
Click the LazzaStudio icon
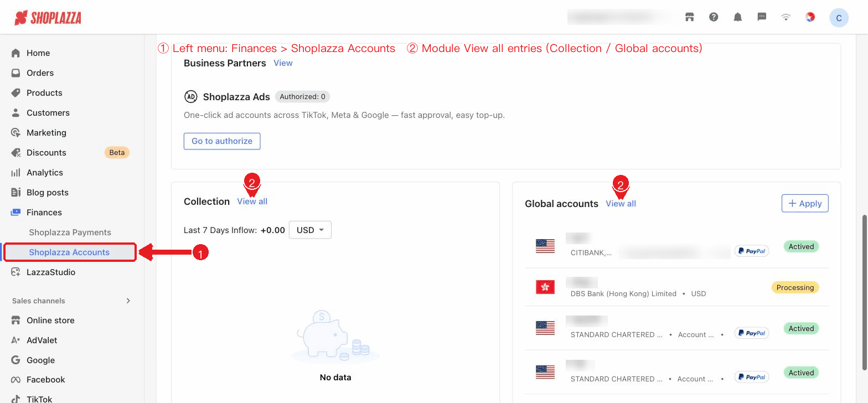click(x=15, y=272)
